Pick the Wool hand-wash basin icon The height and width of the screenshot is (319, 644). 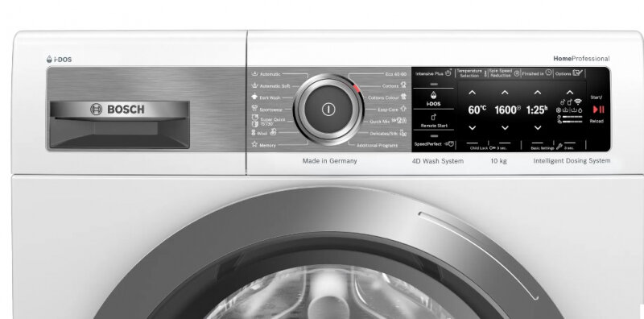pos(273,132)
